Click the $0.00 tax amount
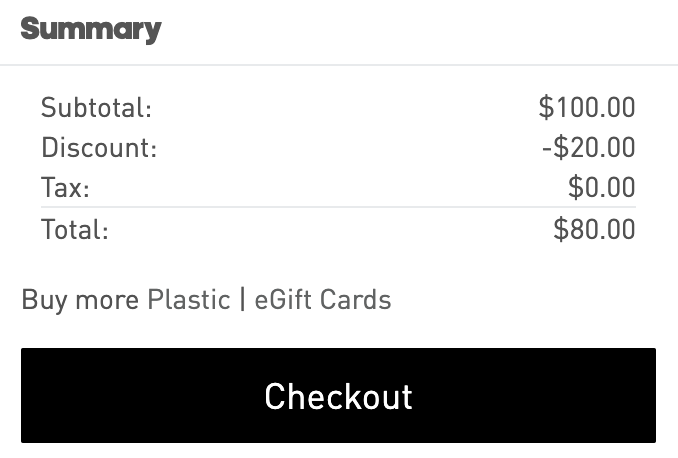Image resolution: width=678 pixels, height=458 pixels. pos(601,188)
